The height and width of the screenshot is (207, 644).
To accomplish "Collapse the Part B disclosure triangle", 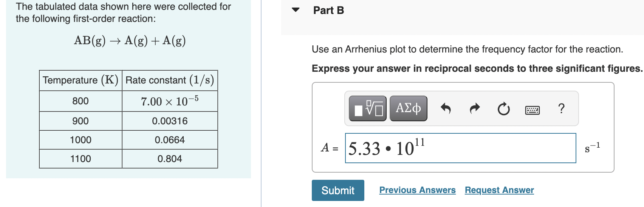I will point(296,10).
